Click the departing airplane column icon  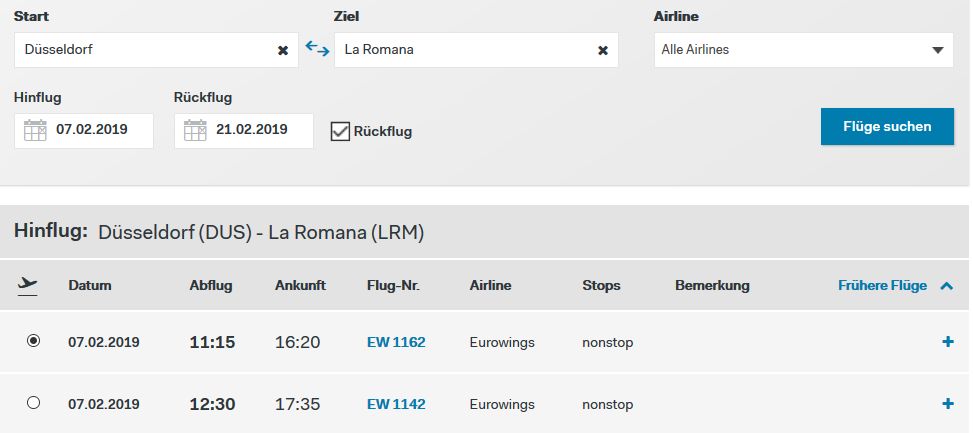28,286
